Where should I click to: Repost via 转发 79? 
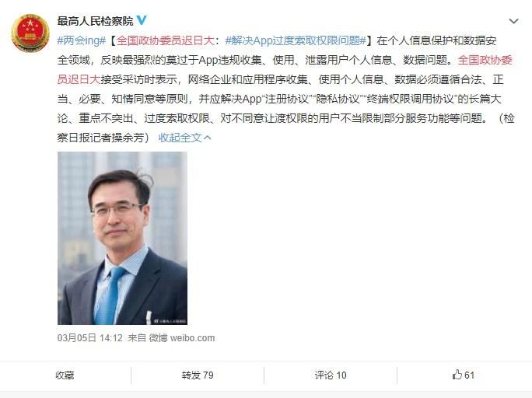coord(198,375)
